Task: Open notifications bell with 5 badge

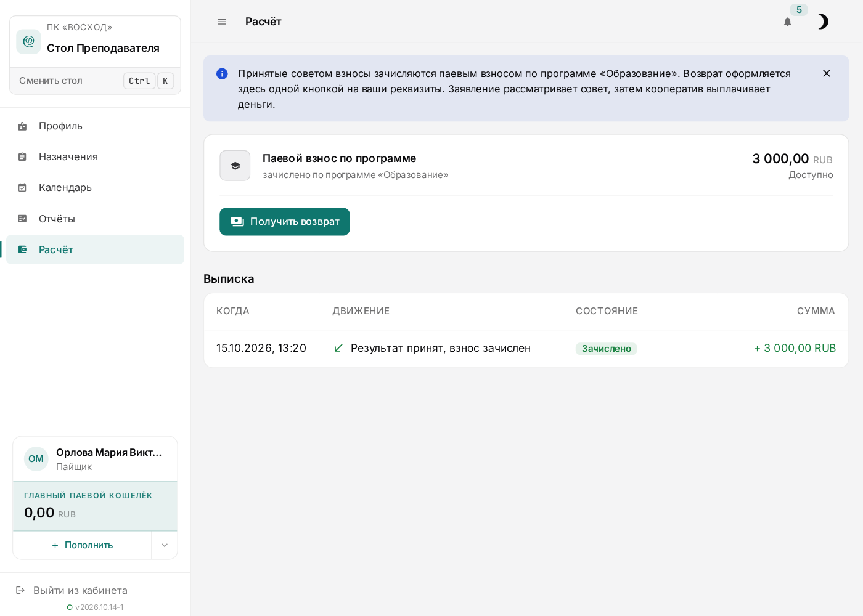Action: (x=788, y=22)
